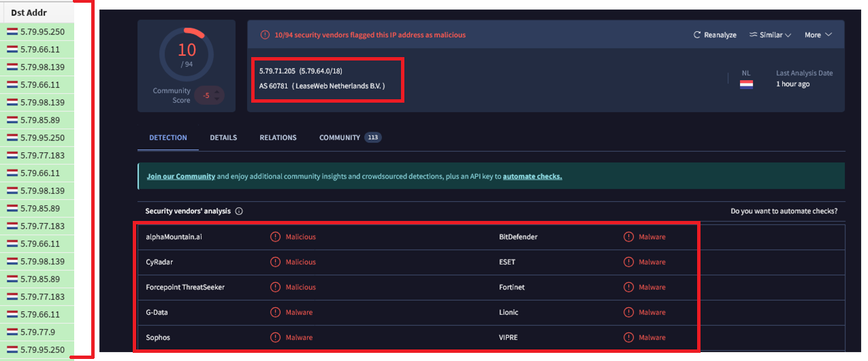Screen dimensions: 868x361
Task: Click the info icon beside Security vendors' analysis
Action: point(239,211)
